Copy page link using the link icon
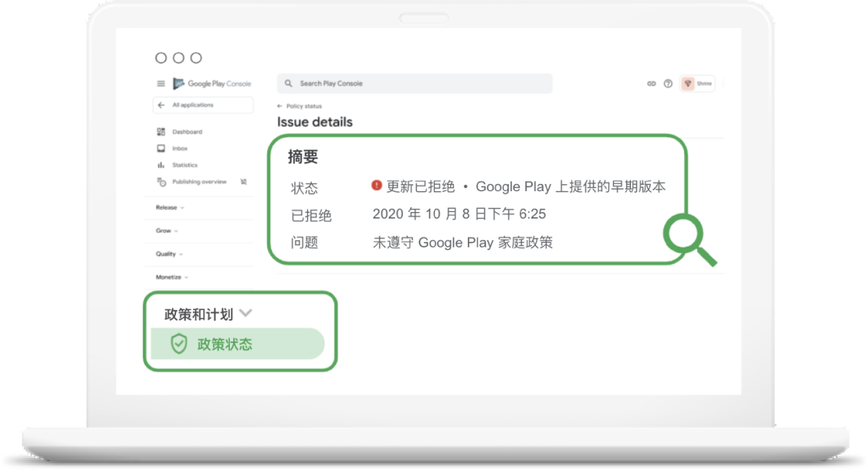This screenshot has width=868, height=470. 652,84
